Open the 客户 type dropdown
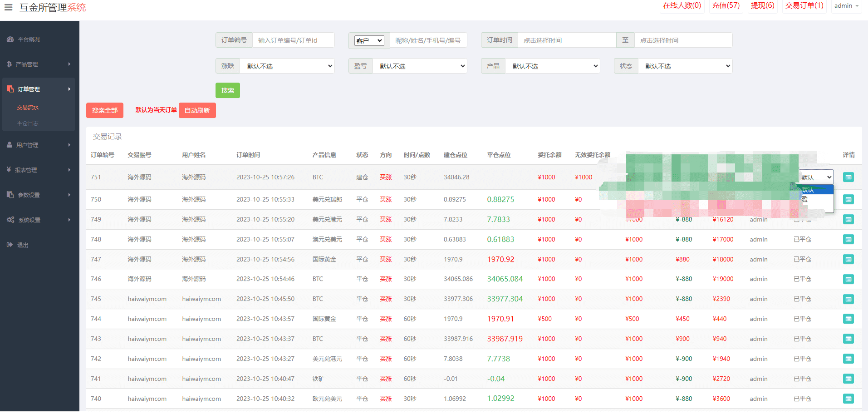 (x=369, y=40)
